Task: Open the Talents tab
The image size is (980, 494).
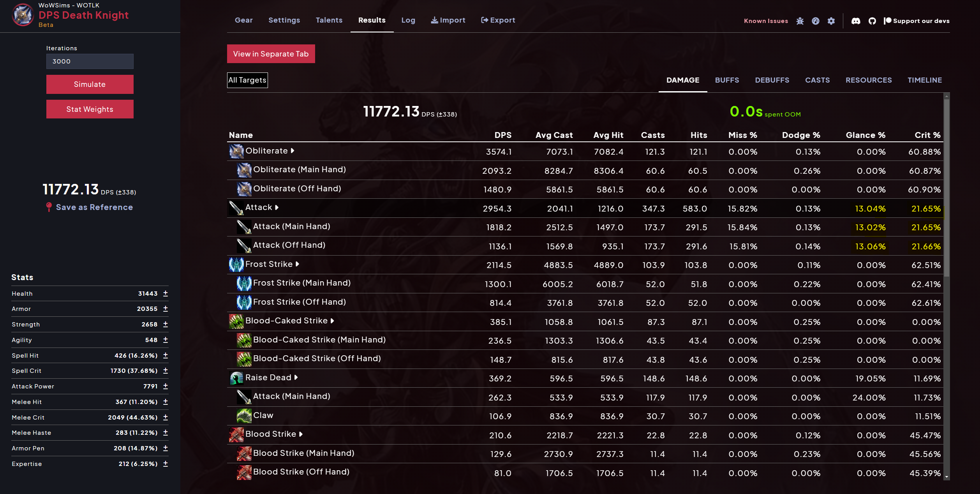Action: pos(329,20)
